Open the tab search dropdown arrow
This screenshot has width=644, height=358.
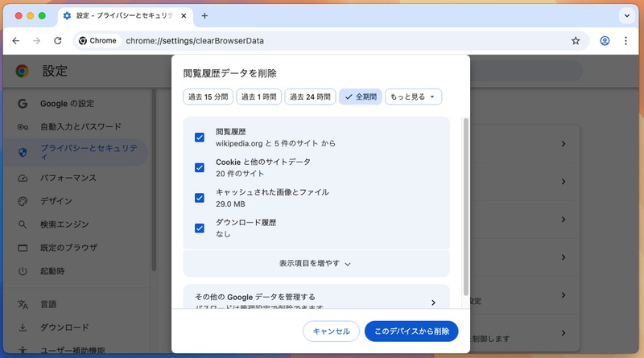(627, 16)
